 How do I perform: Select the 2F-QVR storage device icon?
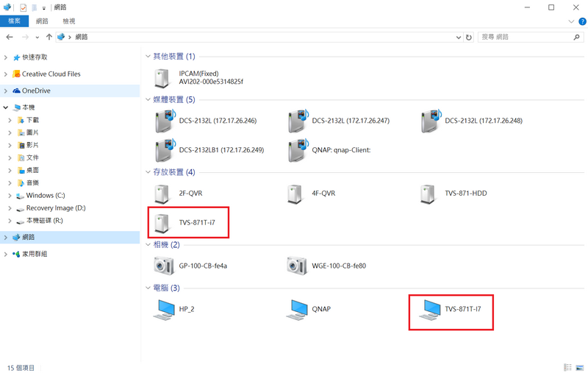pos(162,194)
